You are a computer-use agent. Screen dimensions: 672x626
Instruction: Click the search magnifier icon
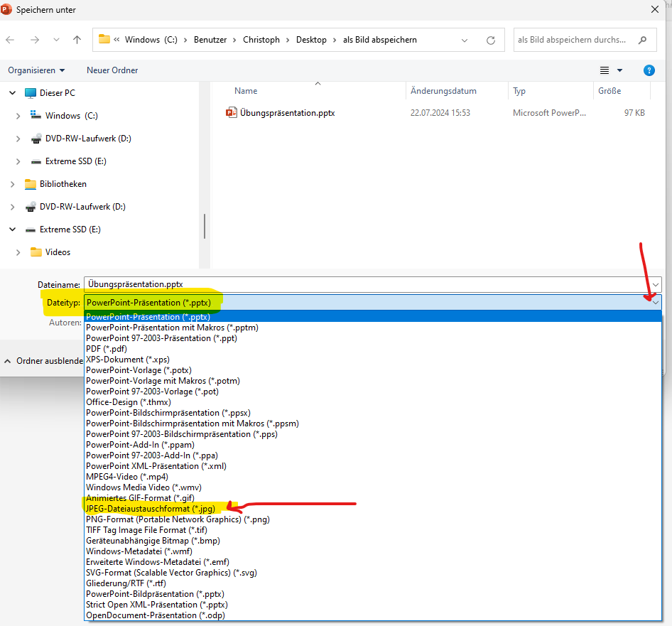coord(643,41)
